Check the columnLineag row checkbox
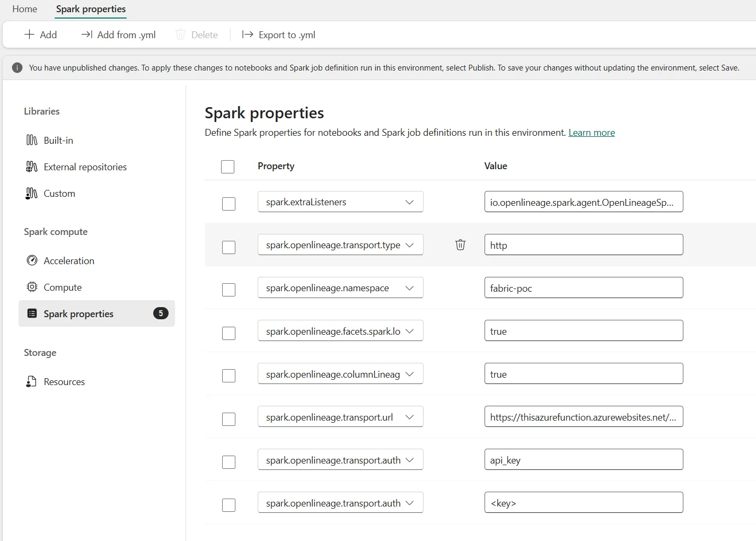This screenshot has width=756, height=541. [x=228, y=376]
